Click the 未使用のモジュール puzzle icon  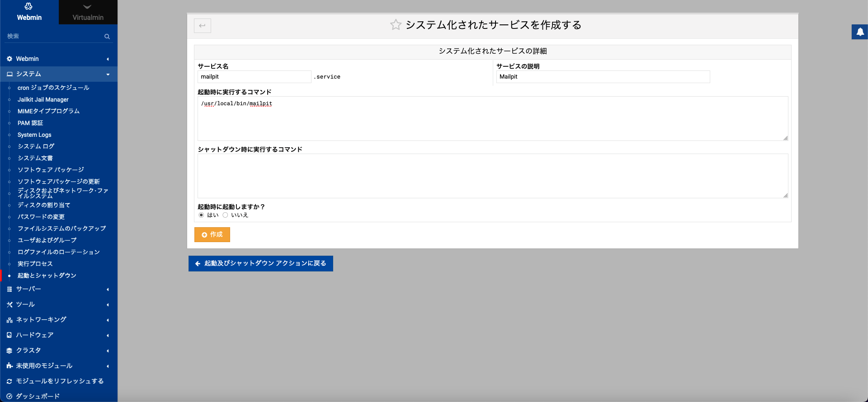pyautogui.click(x=9, y=366)
